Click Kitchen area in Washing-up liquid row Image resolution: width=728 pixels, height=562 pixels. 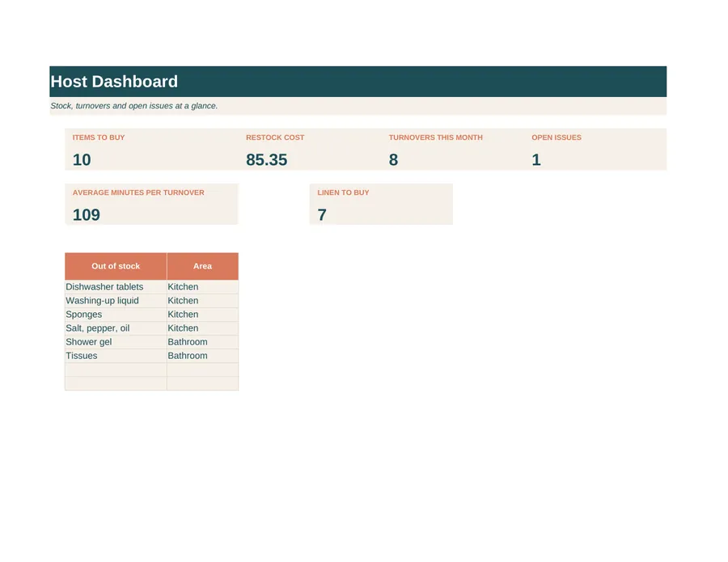(202, 301)
